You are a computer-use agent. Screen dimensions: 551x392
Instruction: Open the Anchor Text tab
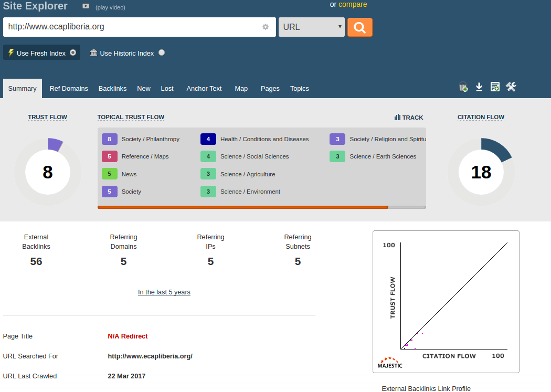tap(204, 89)
